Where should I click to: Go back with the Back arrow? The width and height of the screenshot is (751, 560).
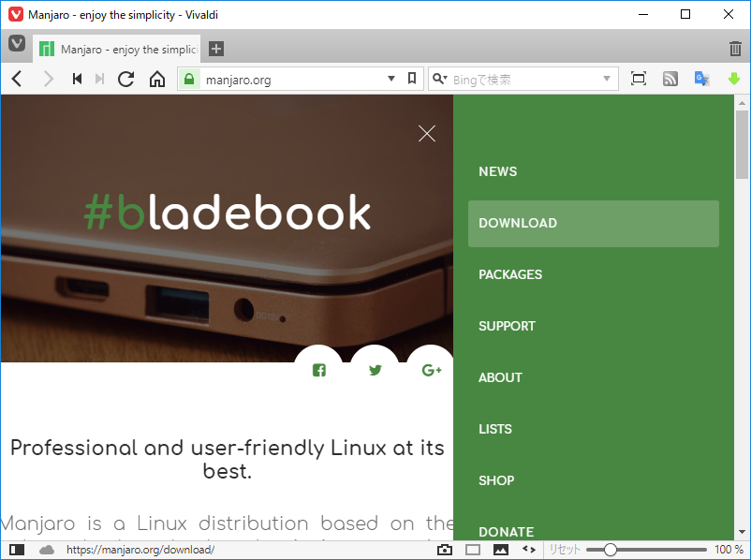[x=17, y=79]
